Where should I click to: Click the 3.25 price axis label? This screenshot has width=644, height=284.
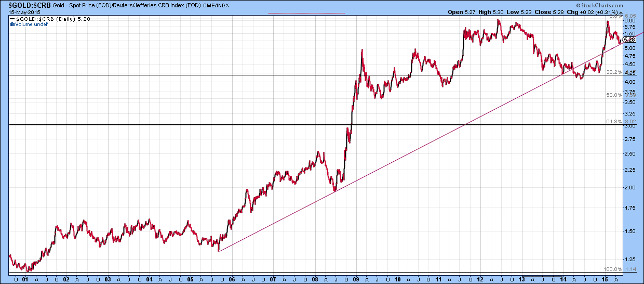(630, 113)
